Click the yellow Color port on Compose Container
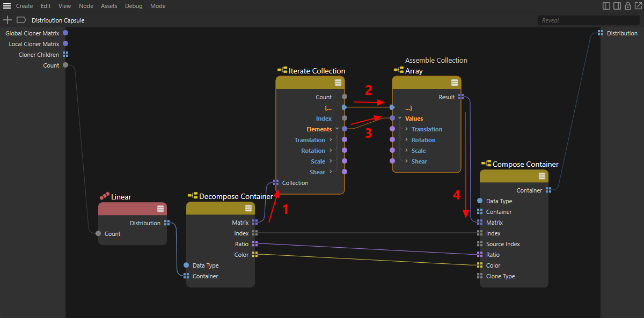644x318 pixels. coord(479,265)
